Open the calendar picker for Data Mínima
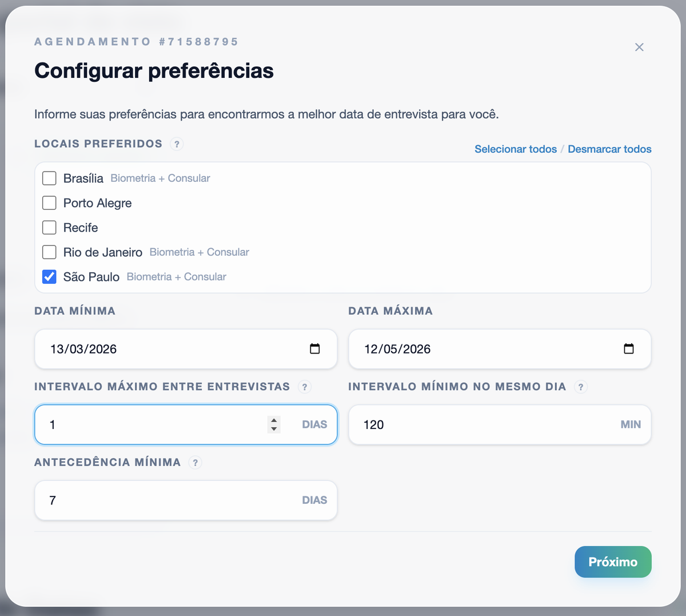The height and width of the screenshot is (616, 686). [315, 348]
